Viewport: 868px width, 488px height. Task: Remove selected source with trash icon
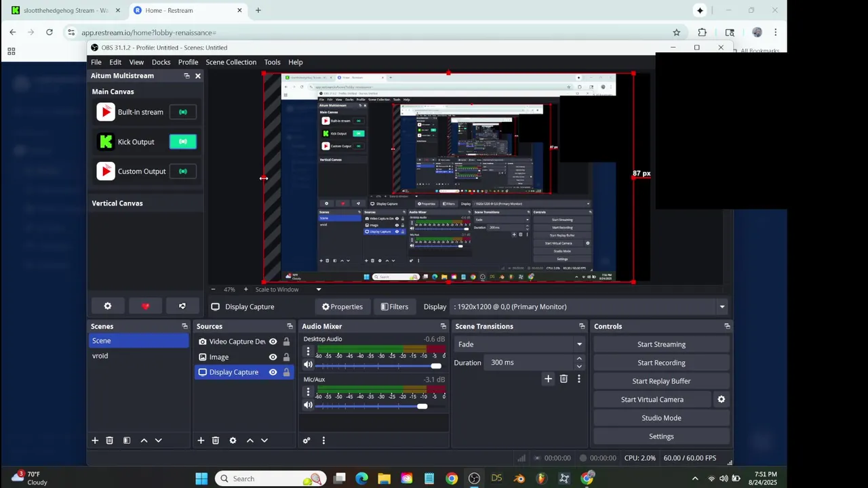coord(216,441)
